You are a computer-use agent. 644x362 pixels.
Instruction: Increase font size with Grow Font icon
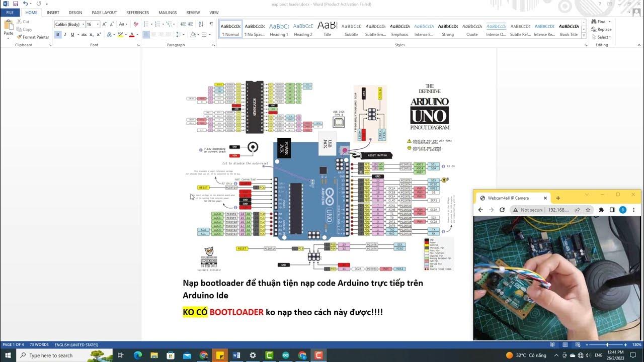[104, 24]
